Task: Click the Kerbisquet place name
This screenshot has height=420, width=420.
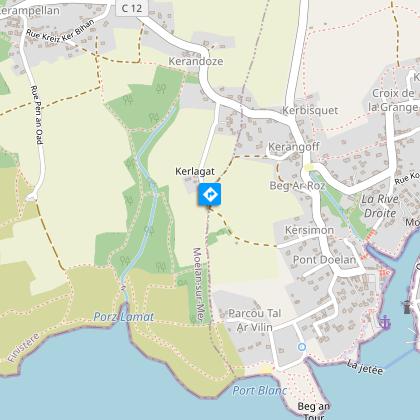Action: [310, 110]
